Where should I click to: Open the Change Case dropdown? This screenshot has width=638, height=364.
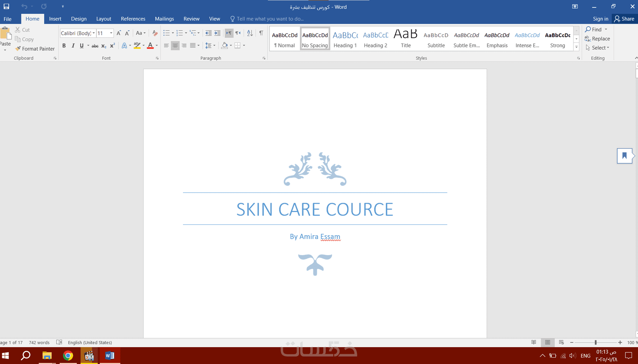tap(141, 33)
